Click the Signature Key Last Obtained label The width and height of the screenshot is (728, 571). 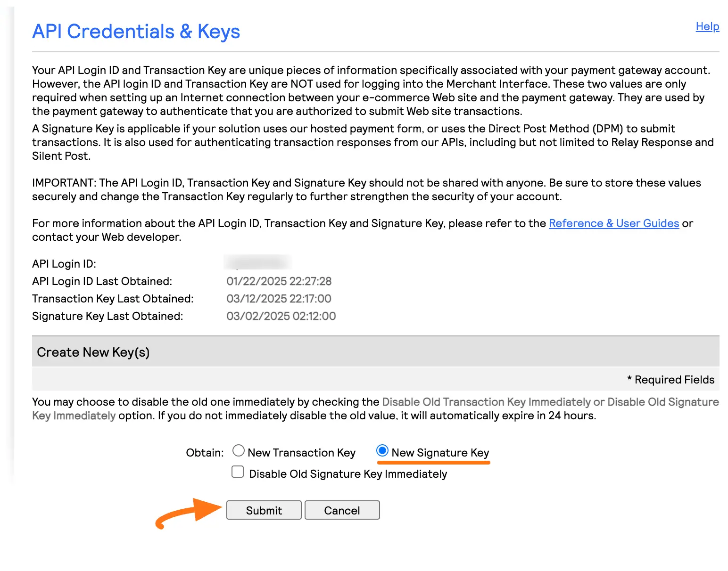[x=108, y=316]
